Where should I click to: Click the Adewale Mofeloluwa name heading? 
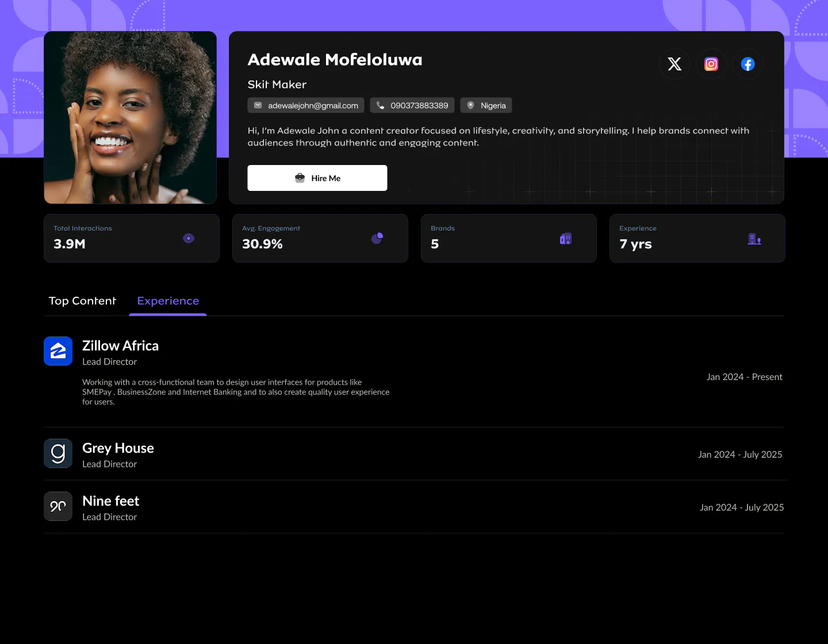[335, 60]
